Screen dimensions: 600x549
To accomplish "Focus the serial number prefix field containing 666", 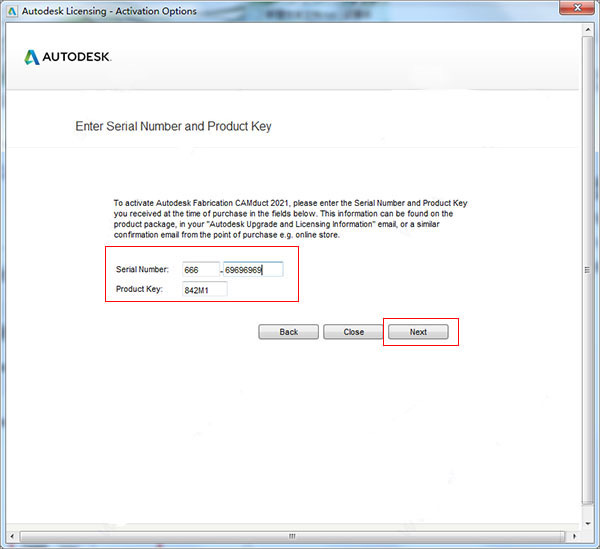I will pyautogui.click(x=201, y=270).
